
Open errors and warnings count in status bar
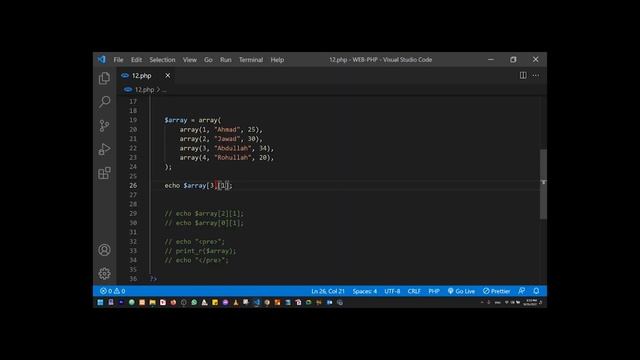tap(113, 291)
